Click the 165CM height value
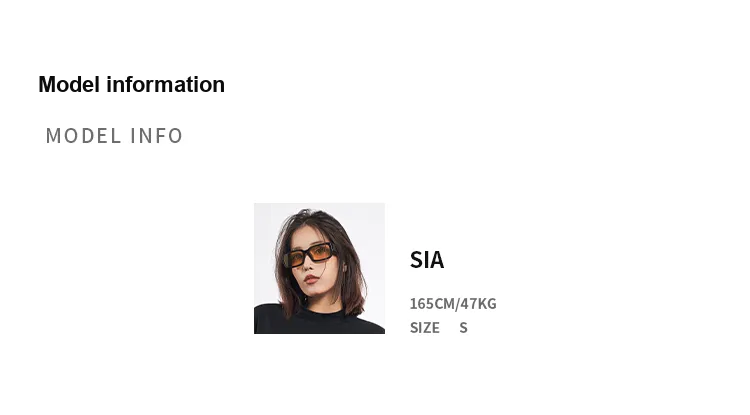 click(432, 303)
